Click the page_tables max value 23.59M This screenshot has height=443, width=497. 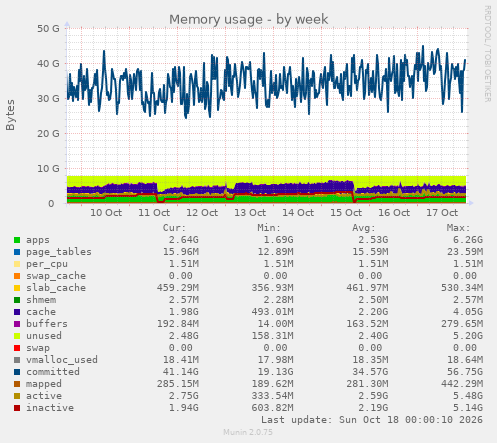[465, 252]
